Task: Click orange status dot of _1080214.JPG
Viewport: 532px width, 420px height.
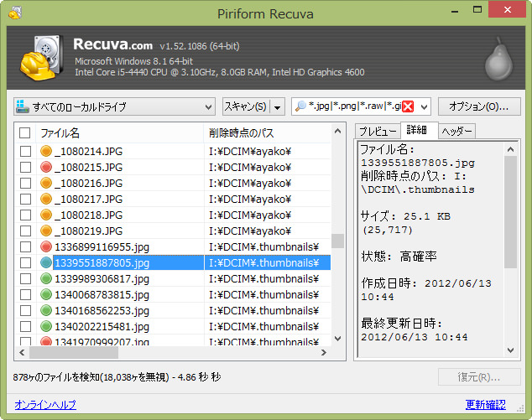Action: pos(46,151)
